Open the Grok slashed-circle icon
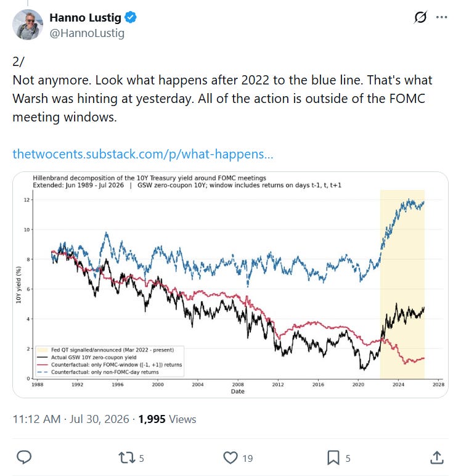The image size is (461, 476). pos(420,17)
